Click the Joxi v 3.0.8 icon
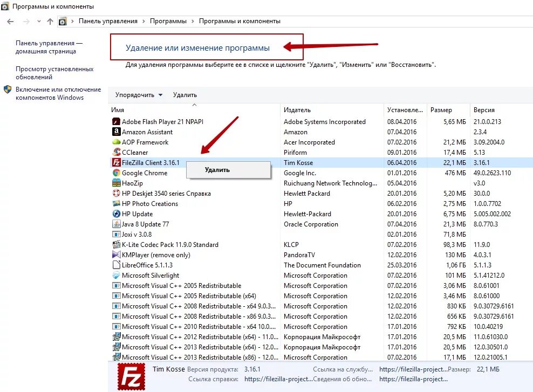533x392 pixels. click(x=116, y=234)
